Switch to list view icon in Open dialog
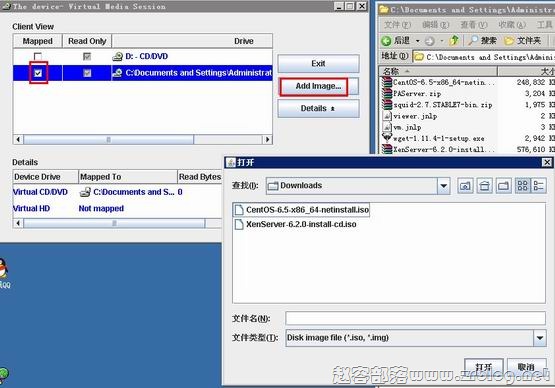 [522, 186]
